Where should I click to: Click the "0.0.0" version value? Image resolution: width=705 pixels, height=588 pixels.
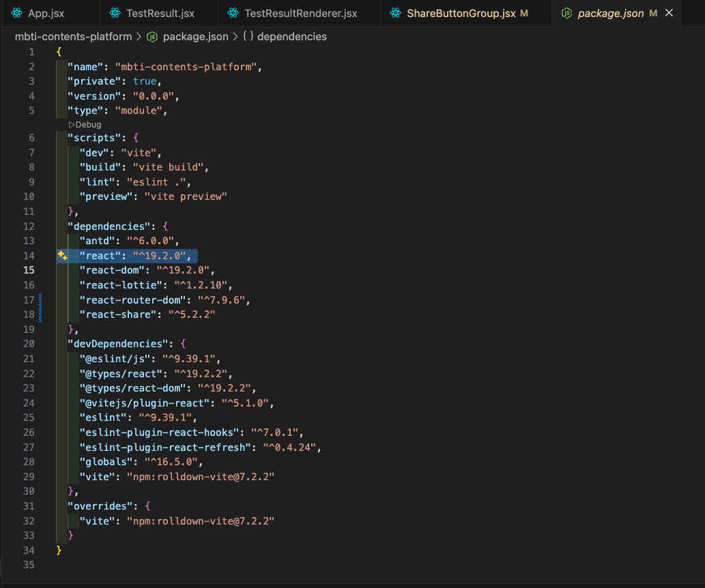click(154, 96)
